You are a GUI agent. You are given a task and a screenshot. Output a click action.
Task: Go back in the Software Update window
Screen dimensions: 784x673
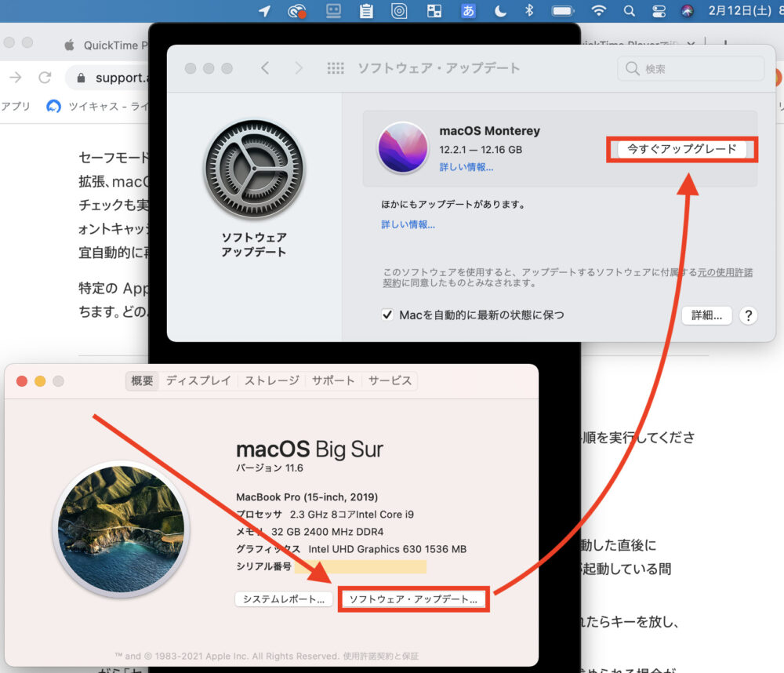(265, 68)
